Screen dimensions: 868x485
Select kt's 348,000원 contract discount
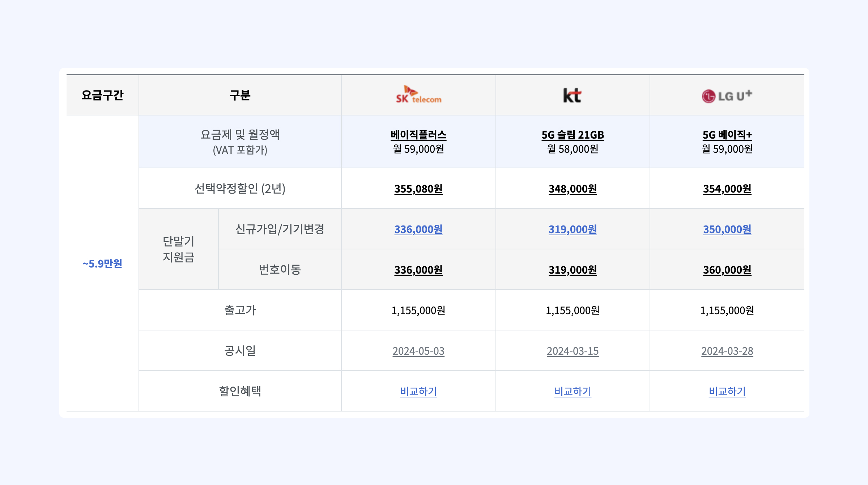click(x=573, y=189)
